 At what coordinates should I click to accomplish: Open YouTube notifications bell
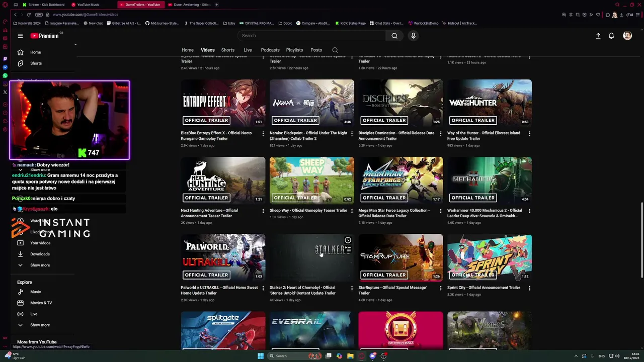pos(611,36)
